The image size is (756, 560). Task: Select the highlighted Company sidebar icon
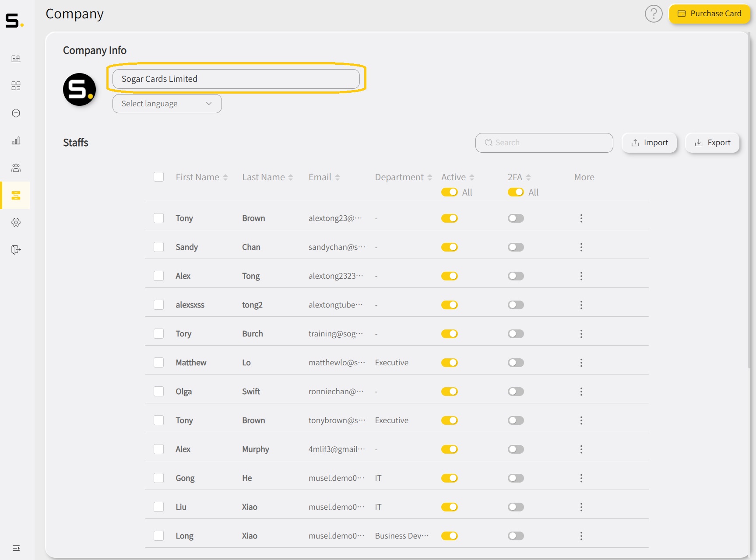[16, 195]
